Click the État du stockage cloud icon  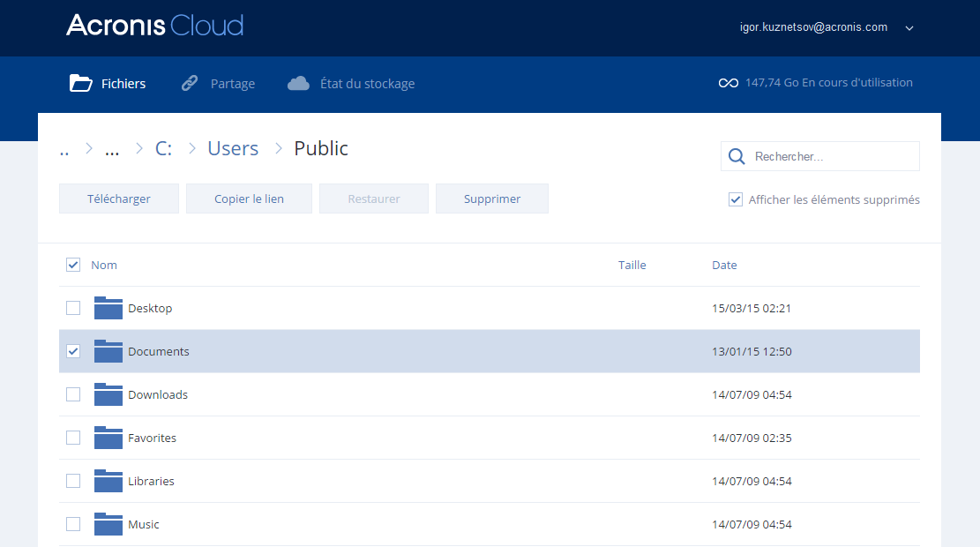pyautogui.click(x=299, y=83)
